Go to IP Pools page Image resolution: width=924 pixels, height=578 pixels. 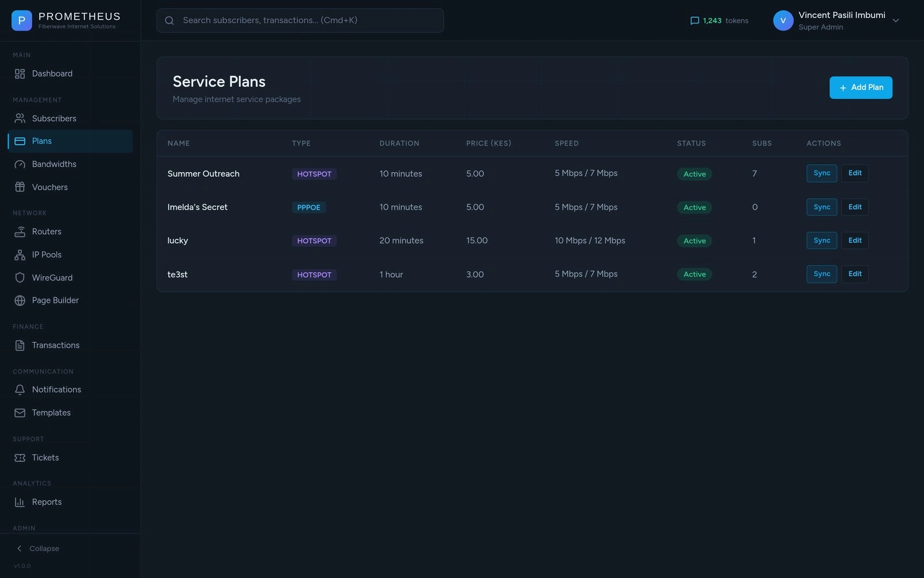[47, 255]
